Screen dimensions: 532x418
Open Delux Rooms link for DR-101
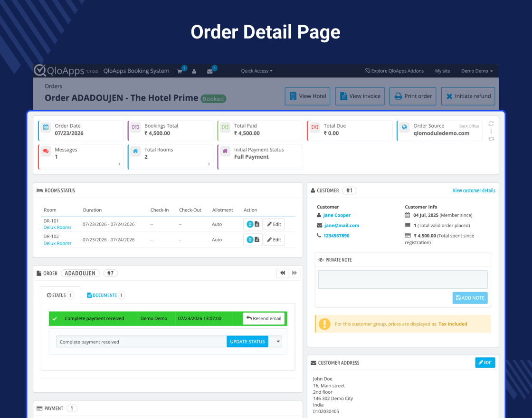click(x=57, y=228)
